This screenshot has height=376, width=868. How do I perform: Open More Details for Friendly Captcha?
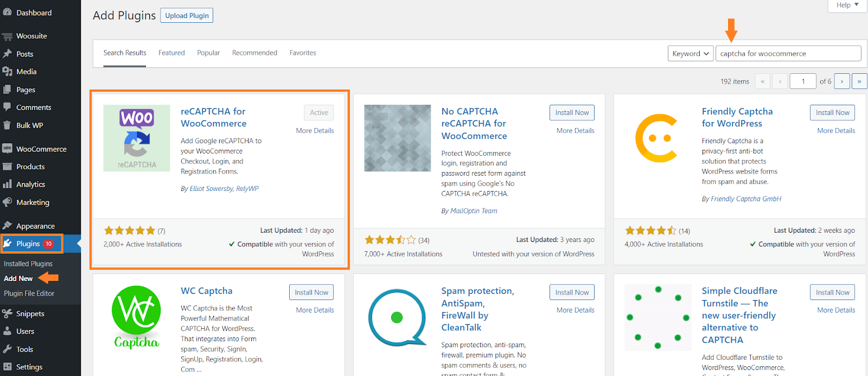click(x=836, y=131)
